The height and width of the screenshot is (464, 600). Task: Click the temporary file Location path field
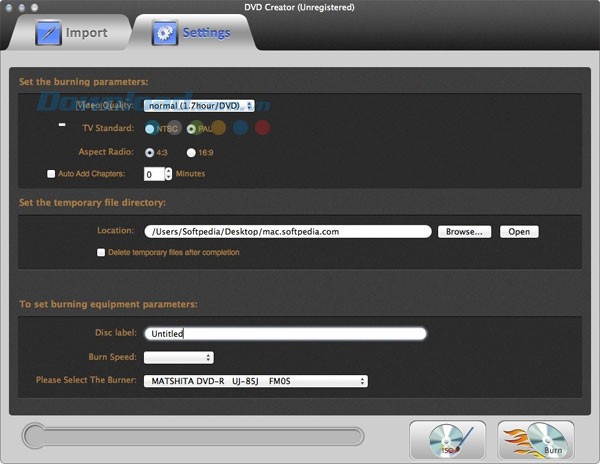[x=288, y=231]
